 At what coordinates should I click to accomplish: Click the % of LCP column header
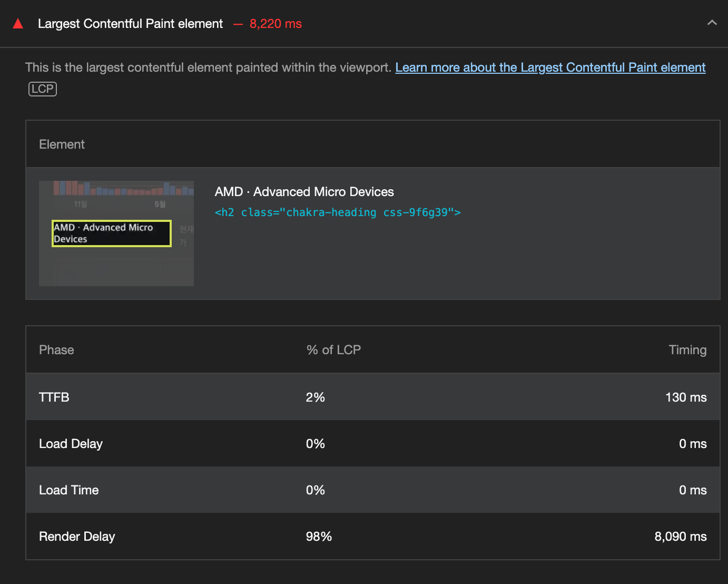point(333,350)
